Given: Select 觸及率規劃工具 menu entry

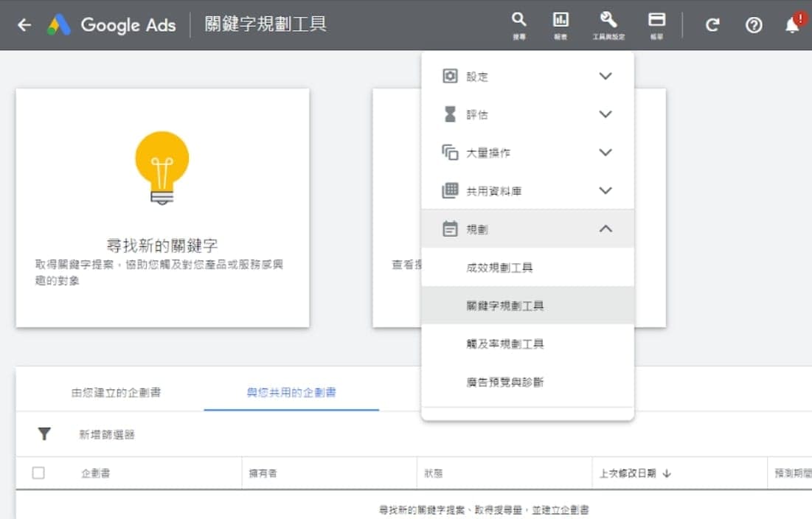Looking at the screenshot, I should 528,344.
